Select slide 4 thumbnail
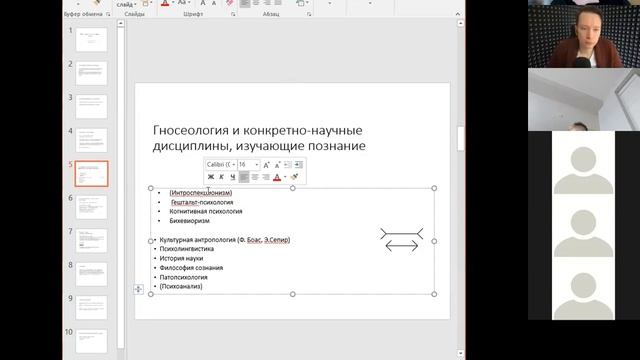This screenshot has width=640, height=360. click(x=91, y=140)
